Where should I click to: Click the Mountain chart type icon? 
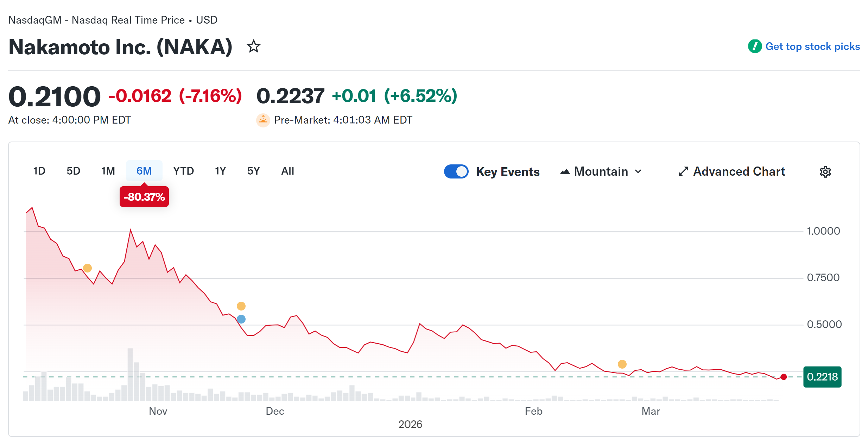(x=566, y=171)
